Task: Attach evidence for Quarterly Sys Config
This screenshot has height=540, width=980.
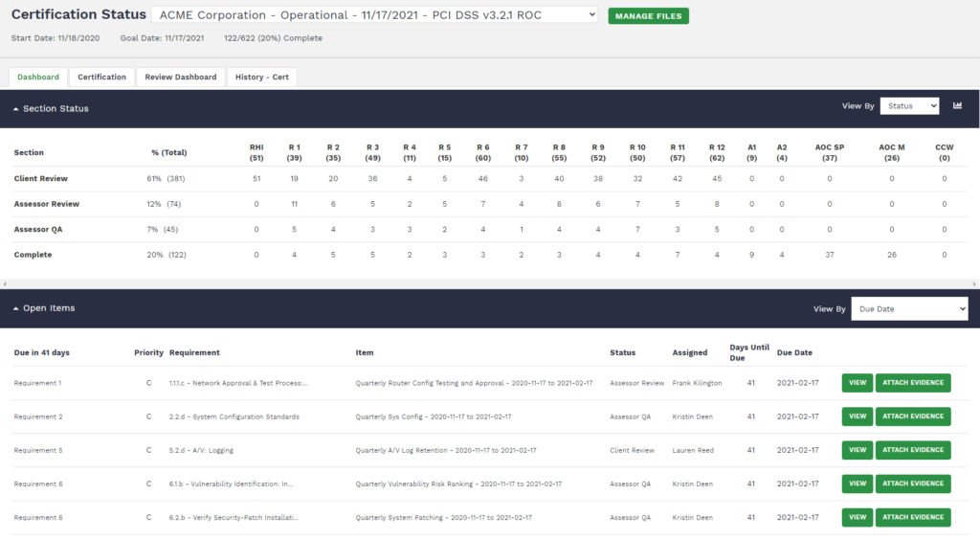Action: pos(913,416)
